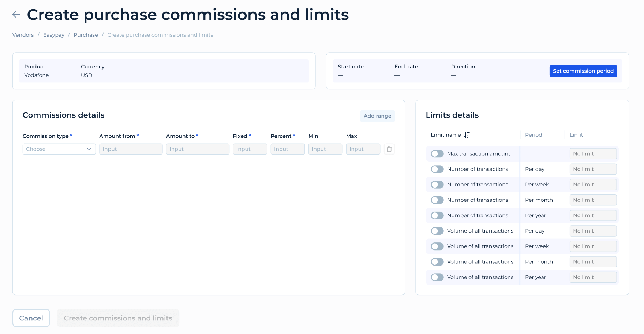Enable the Max transaction amount limit
The height and width of the screenshot is (334, 644).
pyautogui.click(x=437, y=154)
